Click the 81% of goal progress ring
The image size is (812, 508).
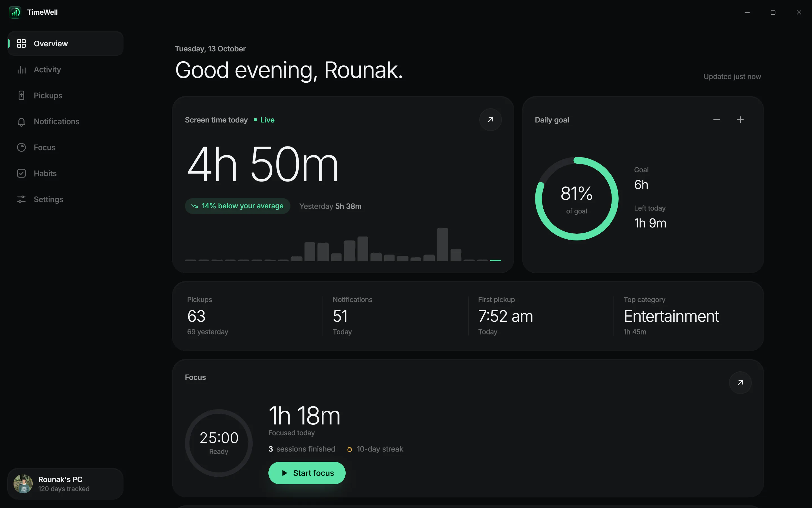pos(577,199)
